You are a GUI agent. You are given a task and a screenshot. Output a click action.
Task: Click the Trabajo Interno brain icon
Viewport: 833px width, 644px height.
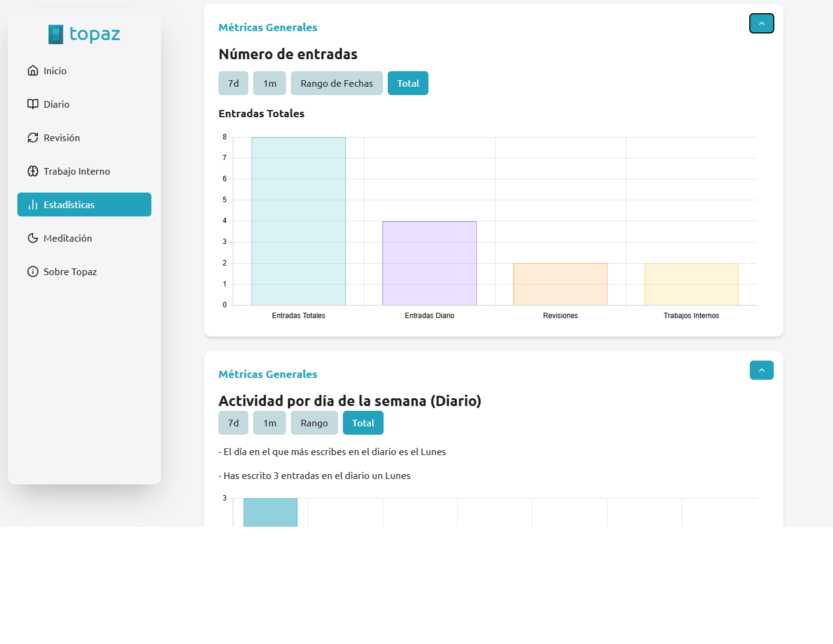click(x=33, y=171)
